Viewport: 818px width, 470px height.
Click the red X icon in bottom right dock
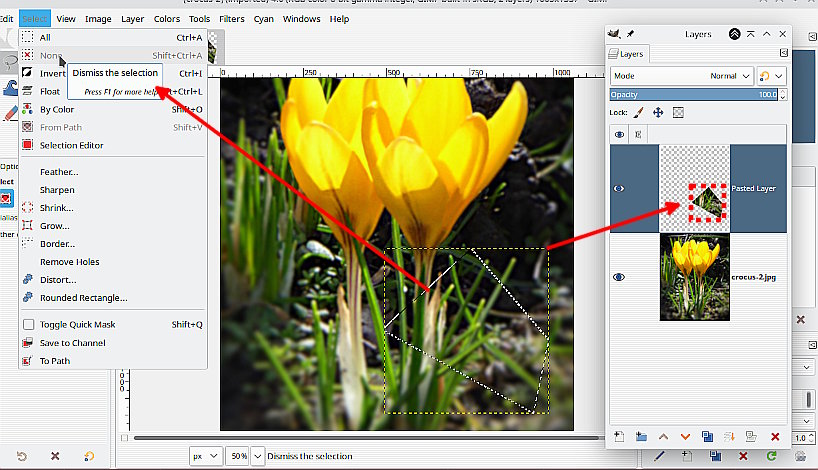[743, 456]
